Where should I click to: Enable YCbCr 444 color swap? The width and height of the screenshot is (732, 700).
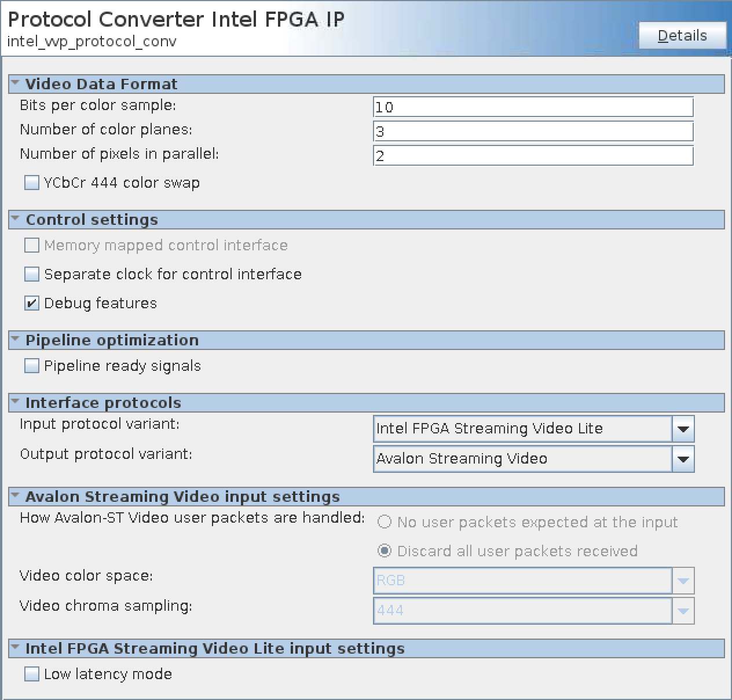point(32,183)
